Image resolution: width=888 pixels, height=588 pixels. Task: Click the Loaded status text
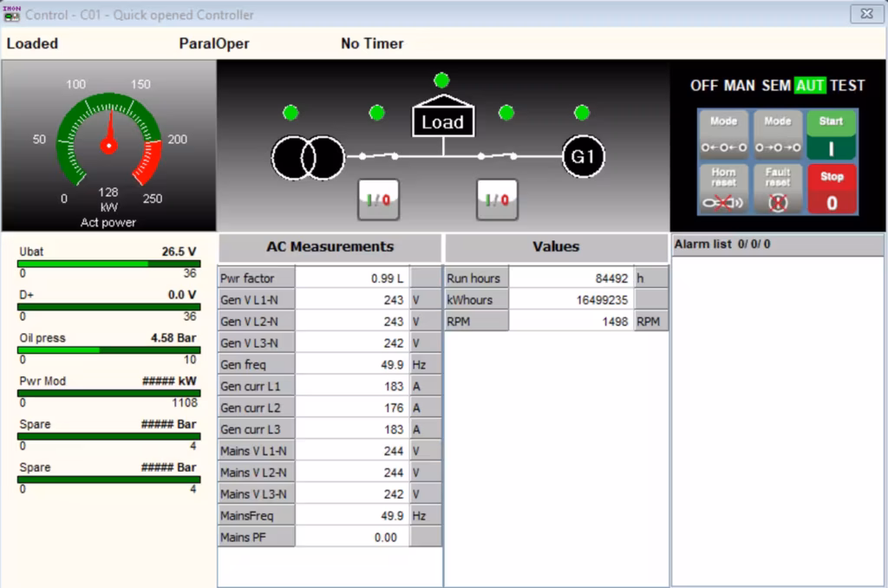(x=32, y=43)
